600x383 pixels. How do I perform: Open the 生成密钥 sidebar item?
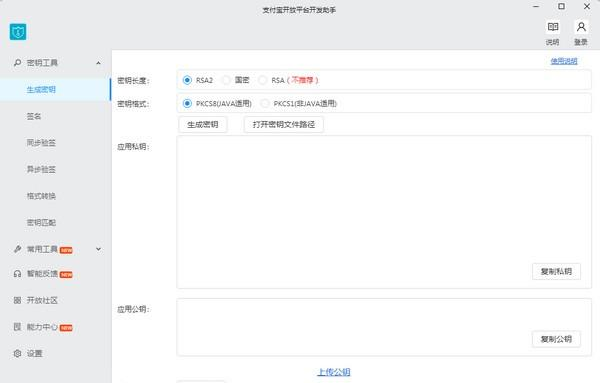55,90
